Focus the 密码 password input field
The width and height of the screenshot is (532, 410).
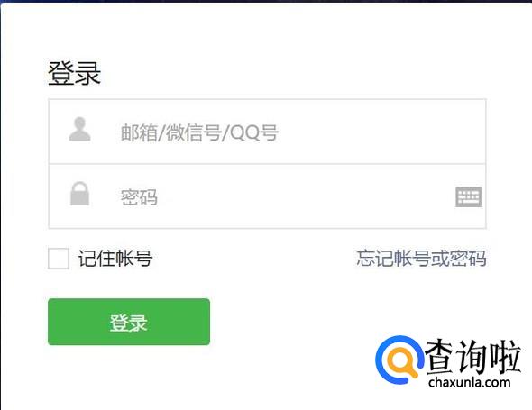(x=268, y=196)
